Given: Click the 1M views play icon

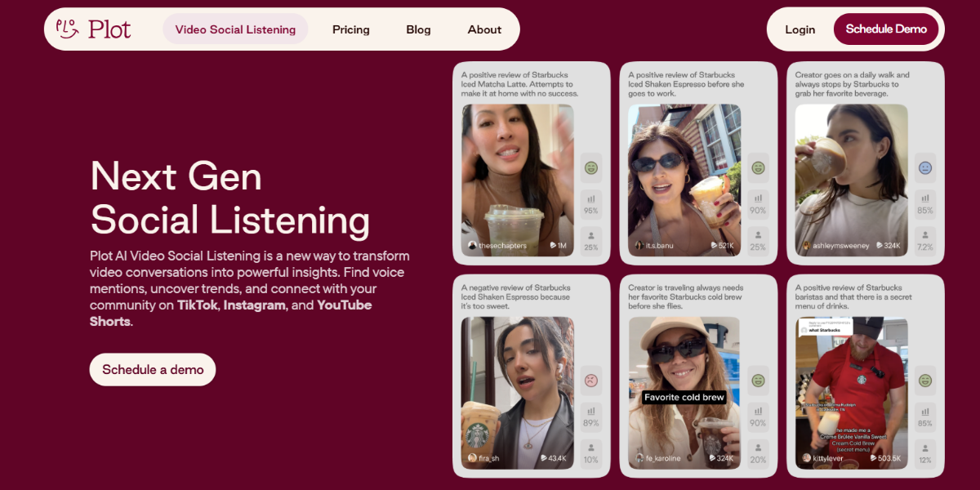Looking at the screenshot, I should [554, 245].
